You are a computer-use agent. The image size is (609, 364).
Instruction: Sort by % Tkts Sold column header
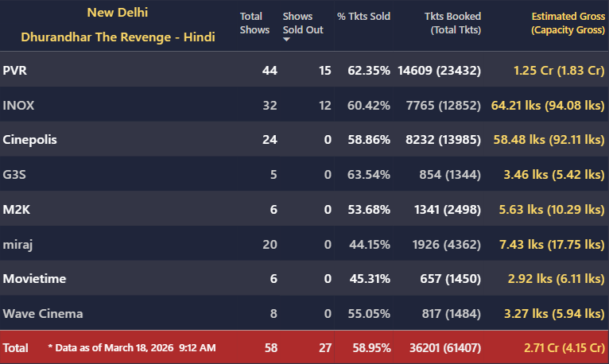coord(363,17)
